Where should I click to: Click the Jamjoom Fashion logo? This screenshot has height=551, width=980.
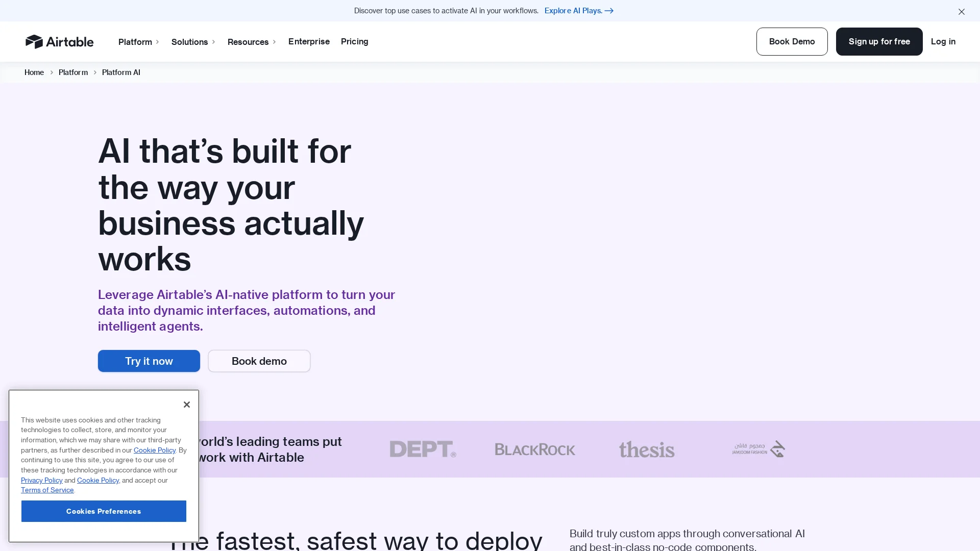coord(758,449)
